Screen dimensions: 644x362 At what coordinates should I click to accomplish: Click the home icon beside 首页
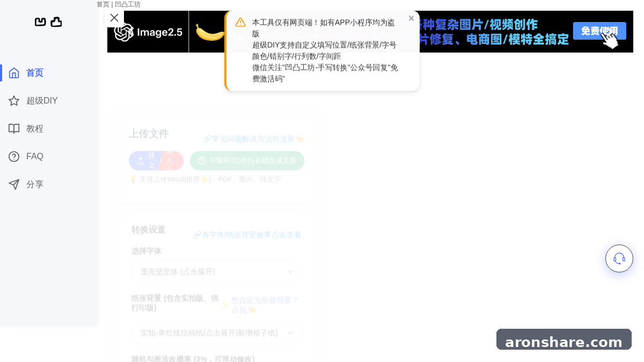(14, 73)
